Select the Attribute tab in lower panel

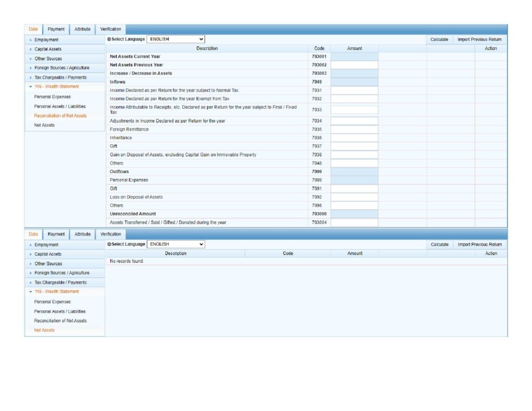(82, 234)
